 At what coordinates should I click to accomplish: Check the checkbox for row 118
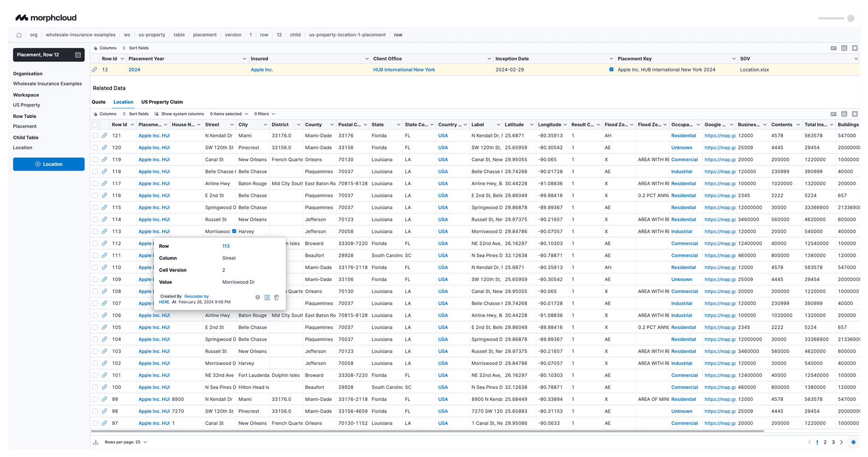point(95,172)
